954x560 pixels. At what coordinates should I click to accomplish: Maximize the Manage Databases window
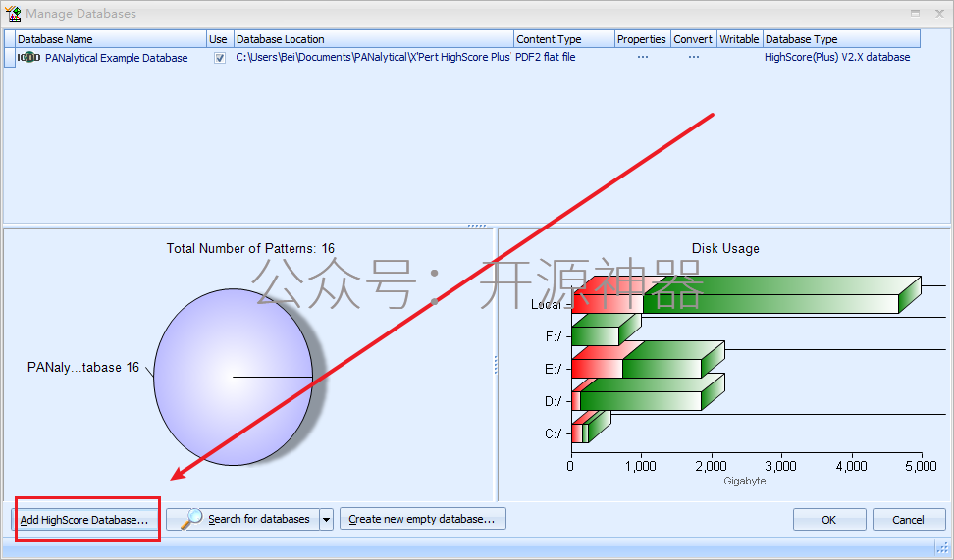click(x=915, y=14)
